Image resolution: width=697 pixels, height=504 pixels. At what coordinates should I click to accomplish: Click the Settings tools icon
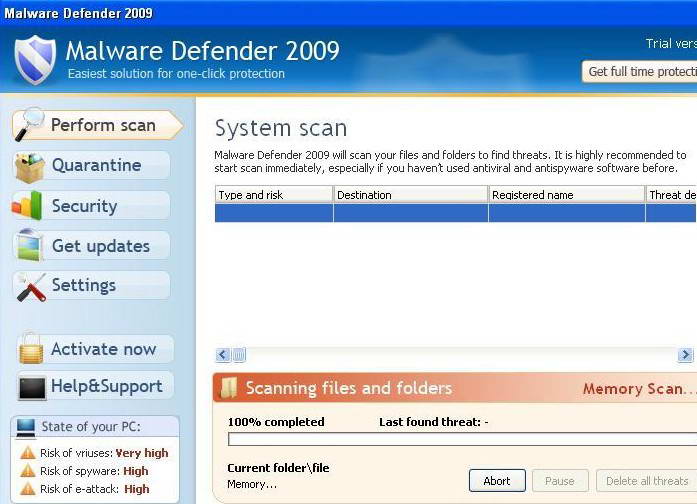click(x=29, y=286)
